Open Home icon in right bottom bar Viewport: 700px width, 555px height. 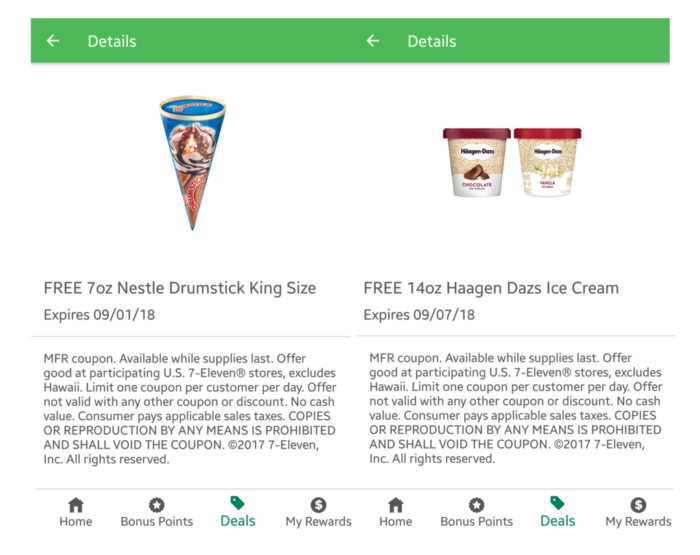396,505
